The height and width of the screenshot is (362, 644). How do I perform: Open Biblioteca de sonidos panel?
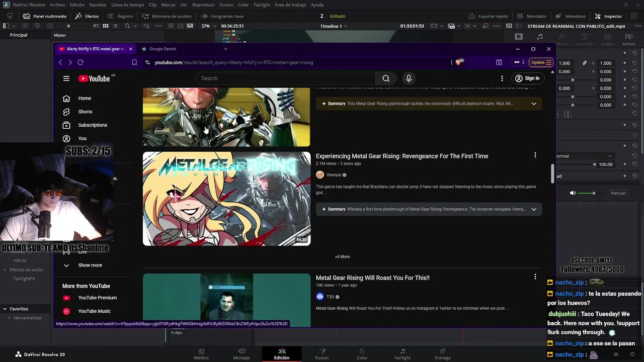167,16
